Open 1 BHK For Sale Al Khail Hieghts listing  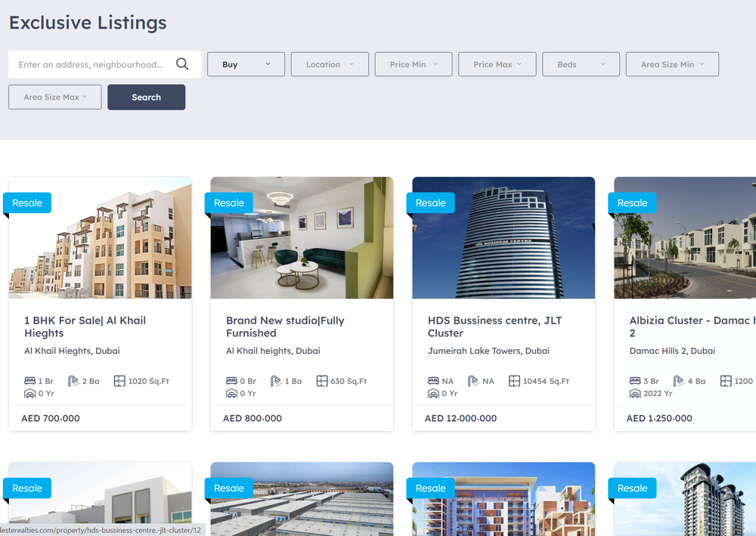(x=85, y=327)
